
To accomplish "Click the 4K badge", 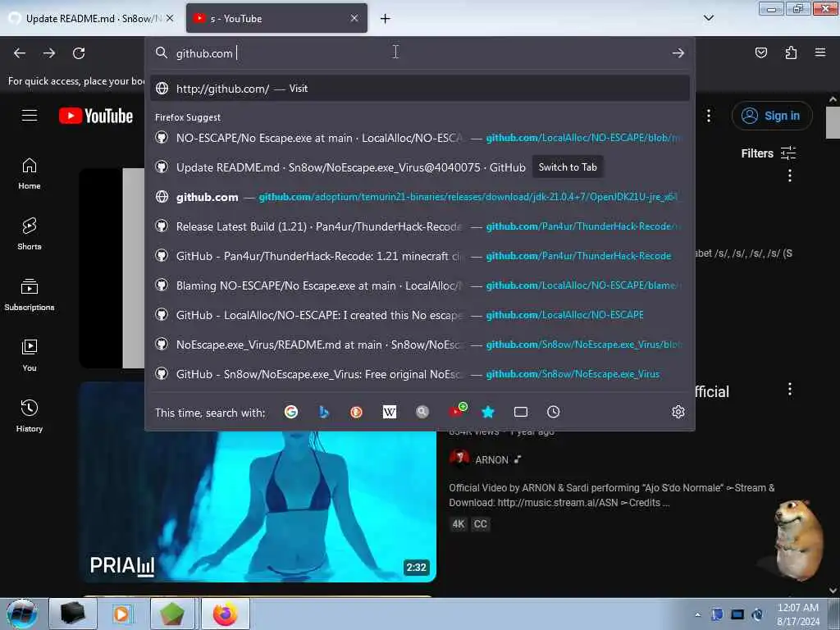I will 459,524.
